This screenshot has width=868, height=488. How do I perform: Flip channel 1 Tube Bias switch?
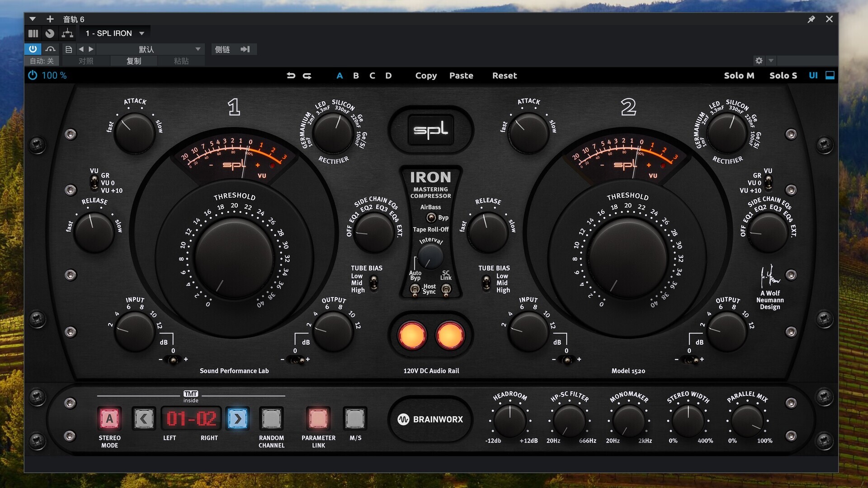[374, 283]
